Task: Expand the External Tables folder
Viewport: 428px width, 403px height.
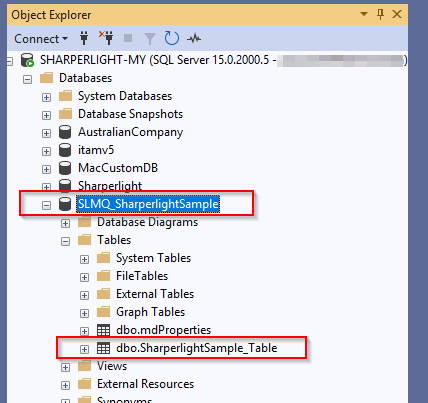Action: tap(85, 295)
